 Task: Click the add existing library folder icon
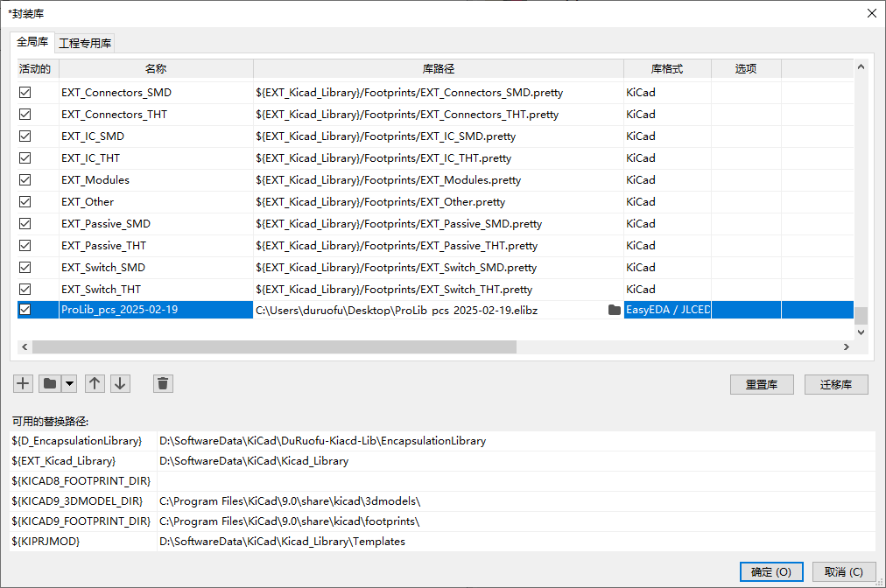pos(50,383)
